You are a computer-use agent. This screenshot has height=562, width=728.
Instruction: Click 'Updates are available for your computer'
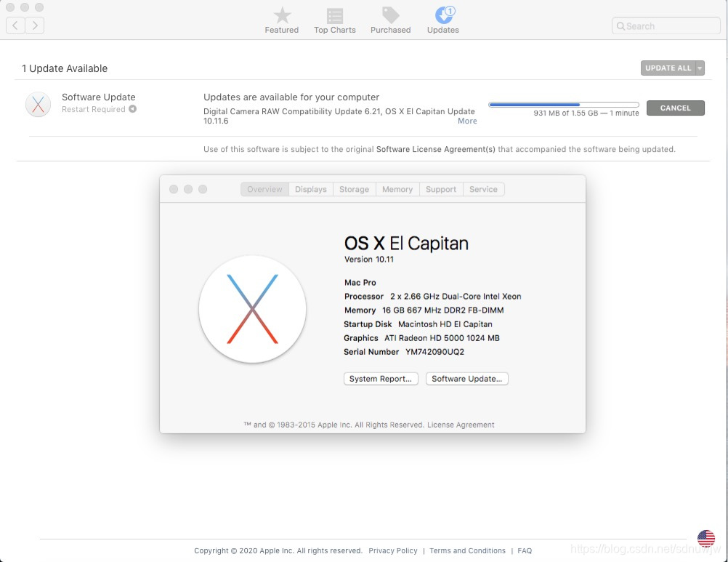point(291,97)
